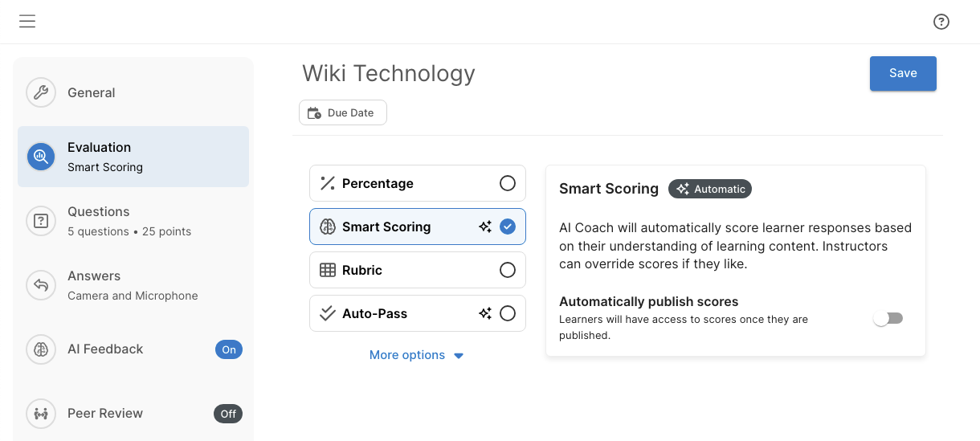Click the Questions icon in sidebar
Screen dimensions: 980x441
click(41, 221)
